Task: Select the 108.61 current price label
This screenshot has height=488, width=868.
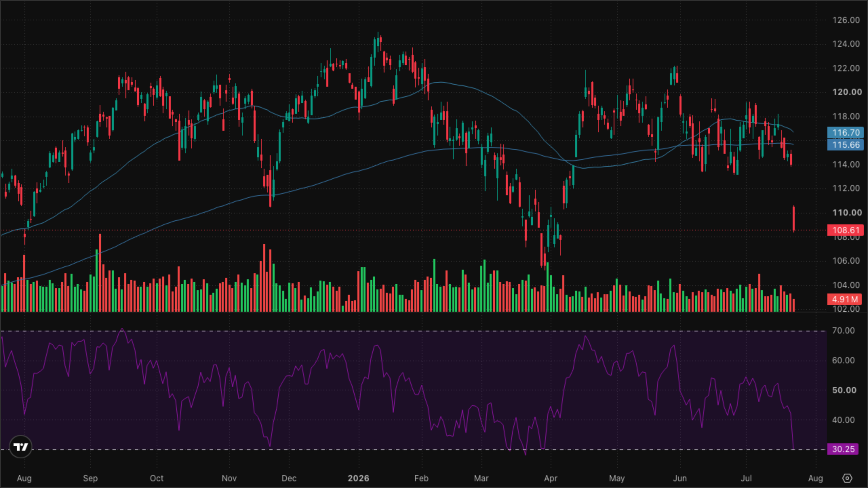Action: (846, 230)
